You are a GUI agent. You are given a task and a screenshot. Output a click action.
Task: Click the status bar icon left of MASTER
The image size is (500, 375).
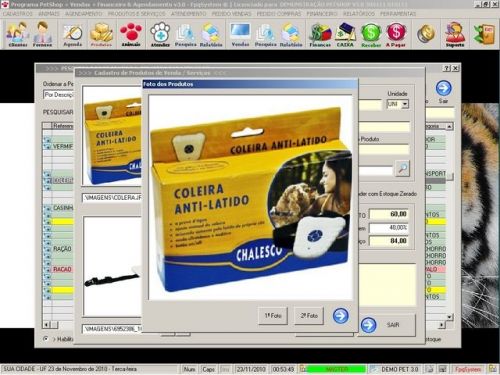[x=303, y=369]
